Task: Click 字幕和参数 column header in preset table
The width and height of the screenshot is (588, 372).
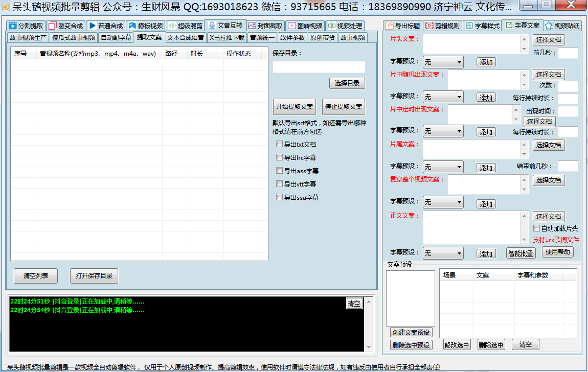Action: pyautogui.click(x=538, y=275)
